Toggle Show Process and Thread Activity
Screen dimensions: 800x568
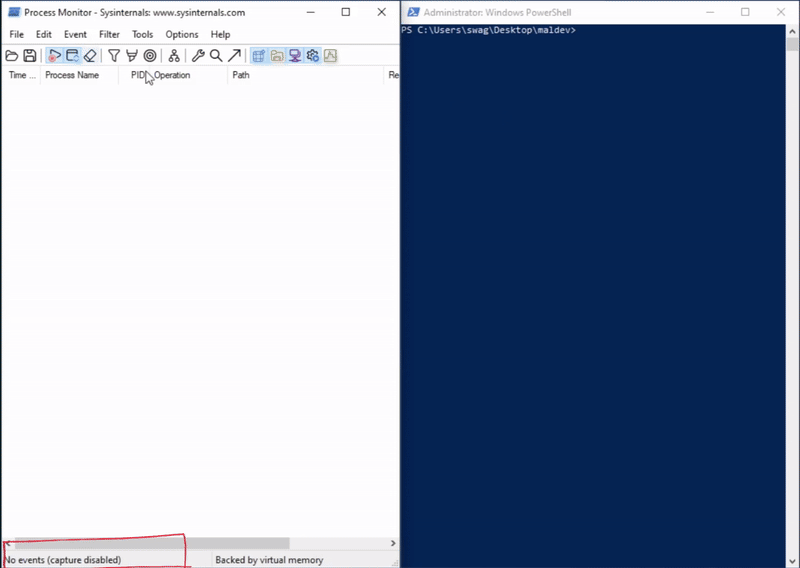pos(313,56)
